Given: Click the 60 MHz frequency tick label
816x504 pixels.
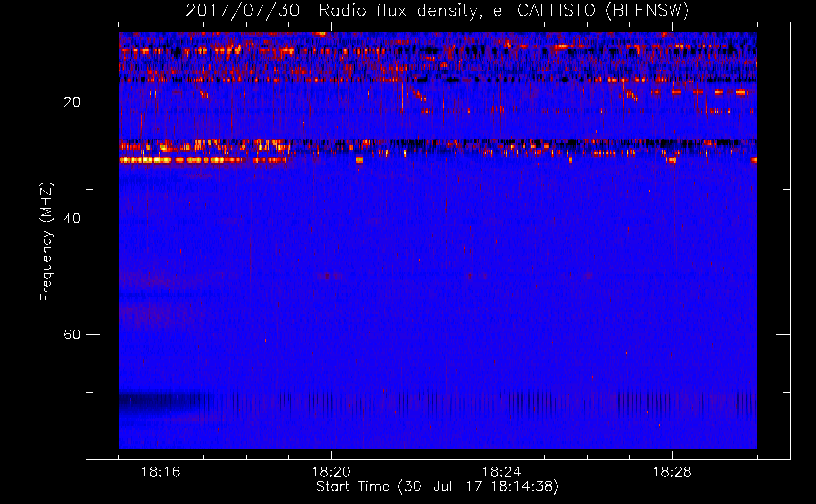Looking at the screenshot, I should [72, 335].
